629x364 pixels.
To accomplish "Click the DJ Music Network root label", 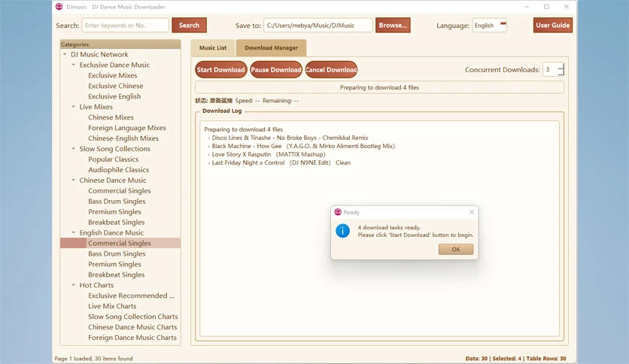I will (99, 54).
